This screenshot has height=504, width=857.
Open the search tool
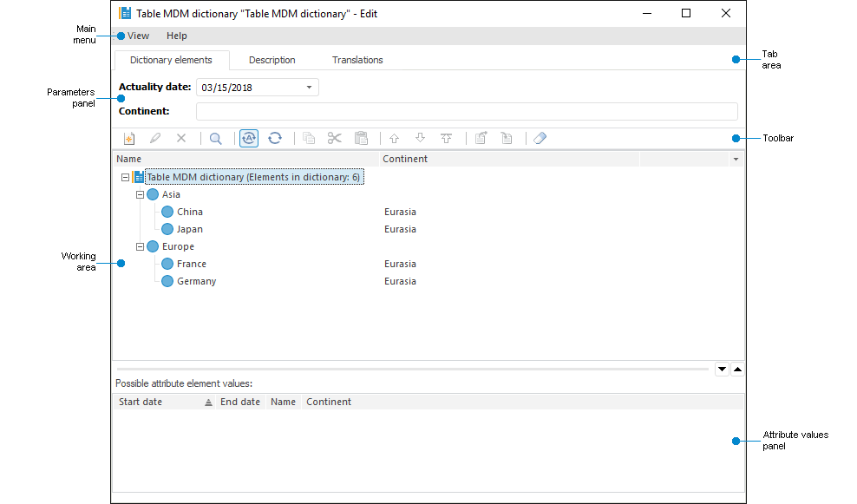[x=214, y=138]
